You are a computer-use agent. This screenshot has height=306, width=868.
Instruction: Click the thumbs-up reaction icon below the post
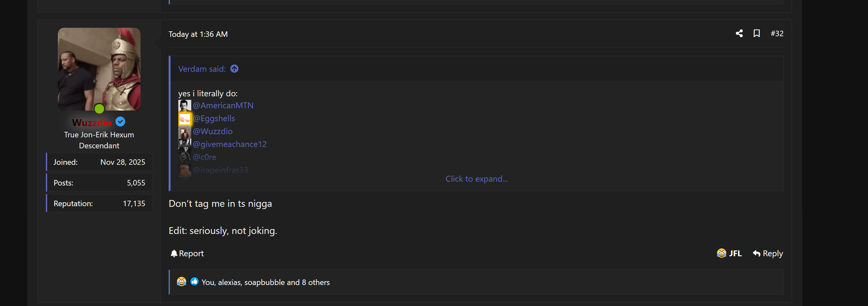194,282
